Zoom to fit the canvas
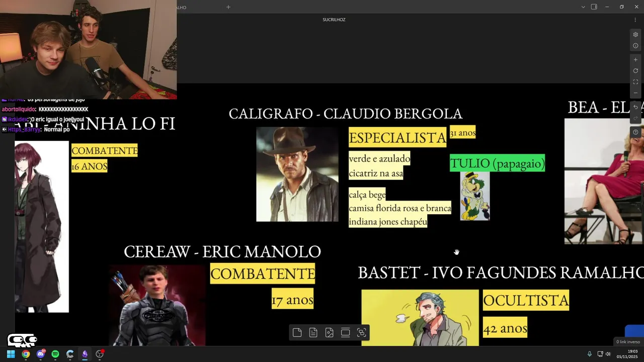This screenshot has height=362, width=644. coord(635,82)
